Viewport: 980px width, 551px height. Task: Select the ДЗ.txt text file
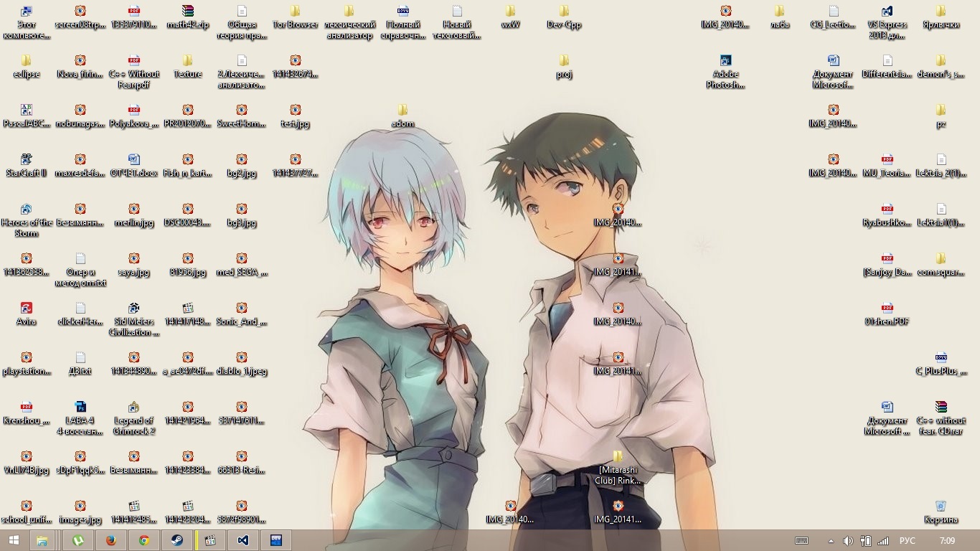coord(80,364)
